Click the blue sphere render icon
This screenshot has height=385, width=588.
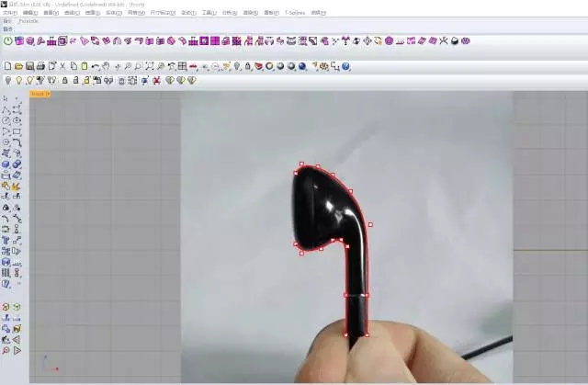tap(302, 66)
